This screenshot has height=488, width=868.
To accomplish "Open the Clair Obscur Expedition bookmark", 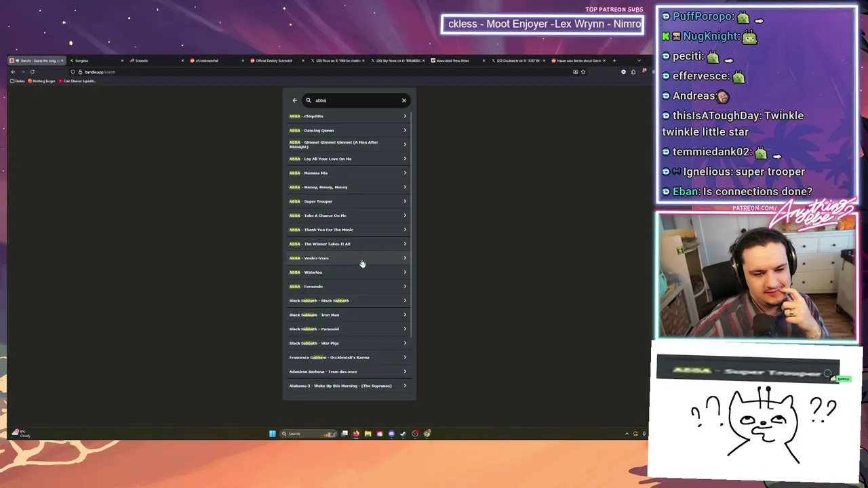I will (77, 81).
